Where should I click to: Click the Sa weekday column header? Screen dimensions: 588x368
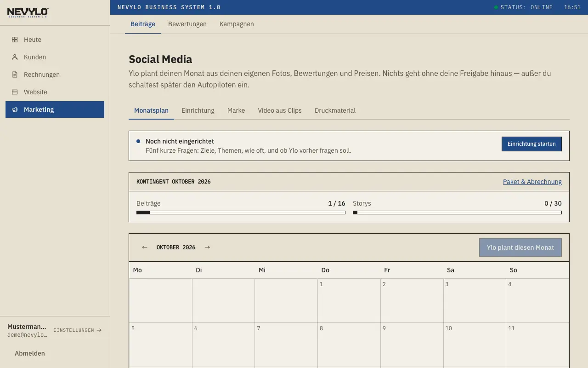pyautogui.click(x=451, y=270)
